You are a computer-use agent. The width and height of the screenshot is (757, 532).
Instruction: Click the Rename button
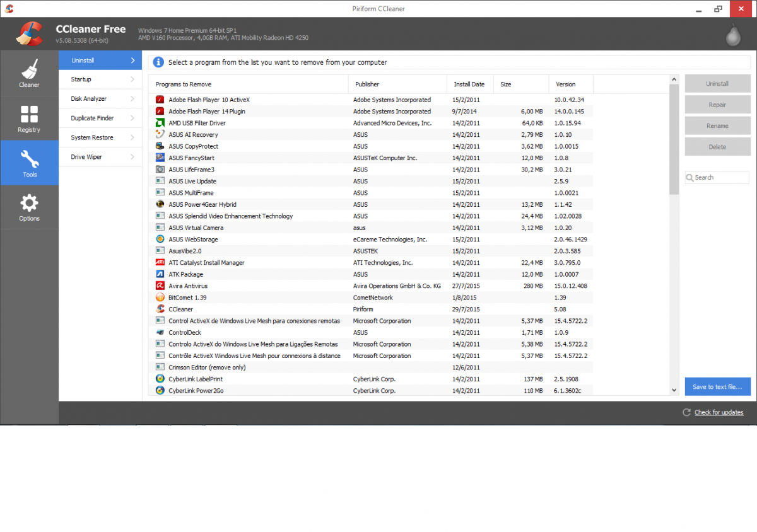(x=717, y=125)
